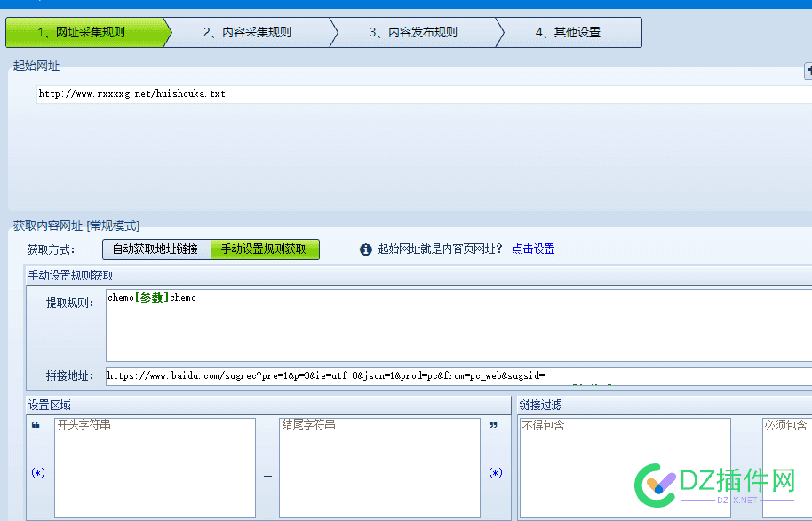Click the plus icon to add start URL

[808, 71]
